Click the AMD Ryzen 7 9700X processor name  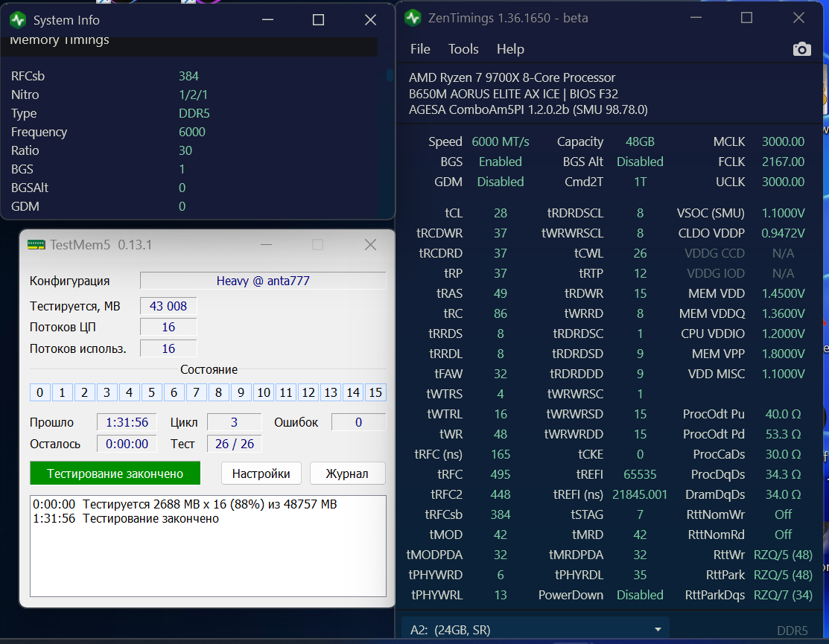pyautogui.click(x=512, y=77)
